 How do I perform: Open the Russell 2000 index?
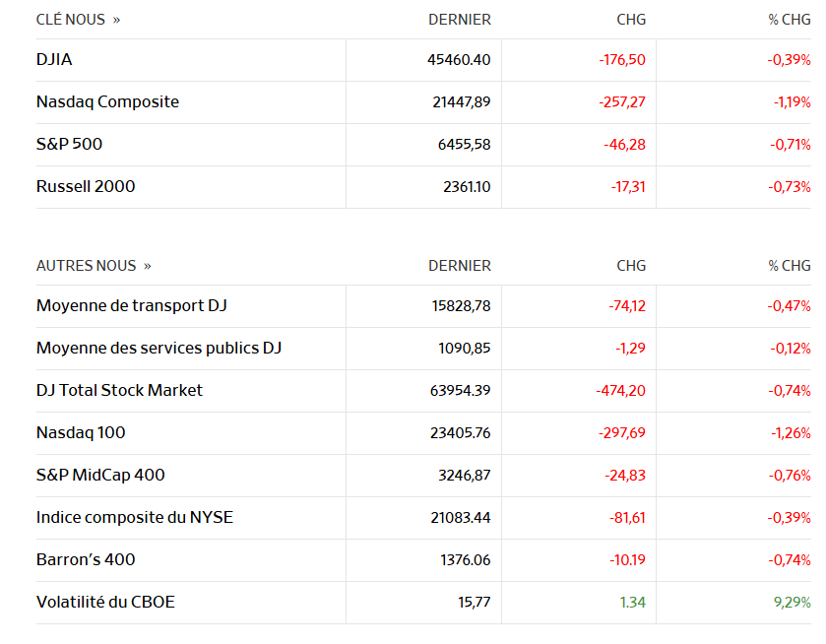[x=86, y=187]
